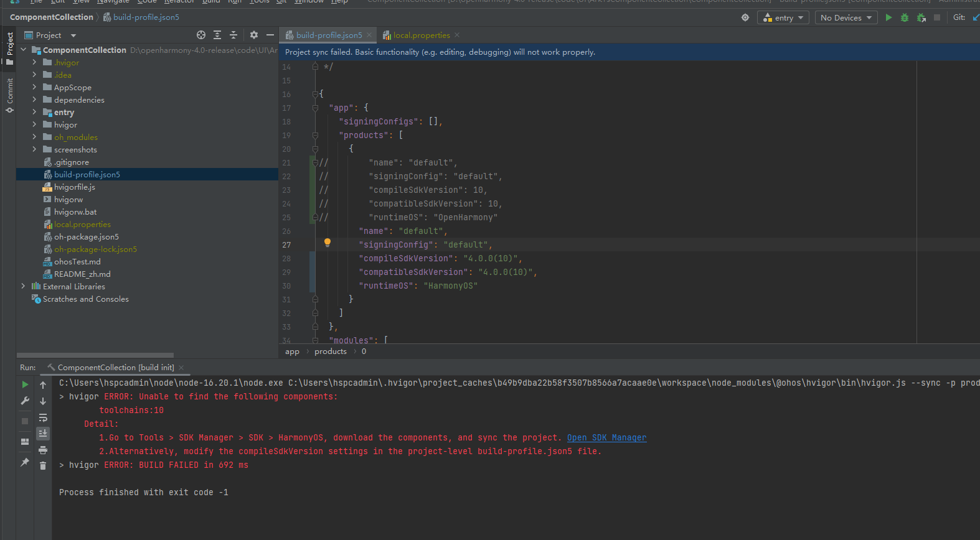Close the build-profile.json5 tab
This screenshot has height=540, width=980.
(369, 35)
